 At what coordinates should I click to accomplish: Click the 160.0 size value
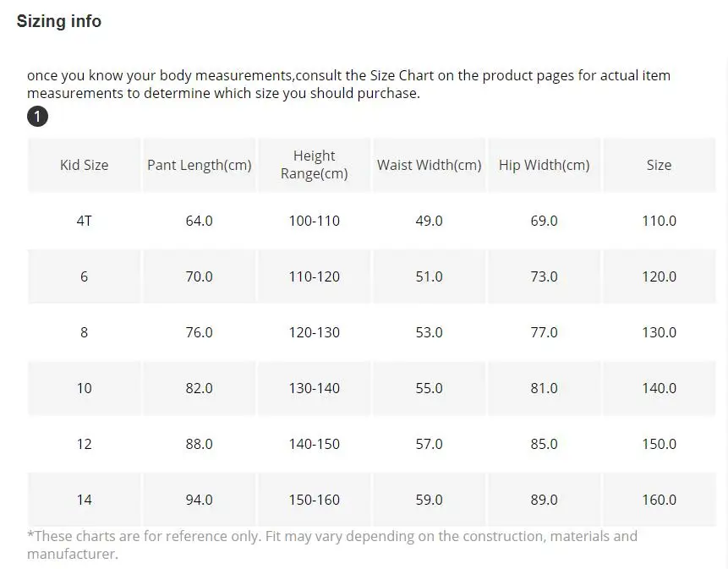click(x=659, y=500)
